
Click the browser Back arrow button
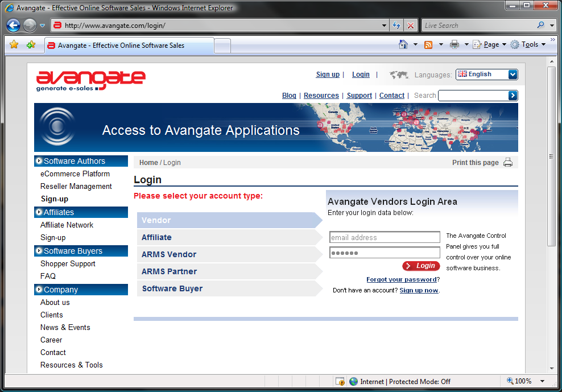click(x=14, y=26)
